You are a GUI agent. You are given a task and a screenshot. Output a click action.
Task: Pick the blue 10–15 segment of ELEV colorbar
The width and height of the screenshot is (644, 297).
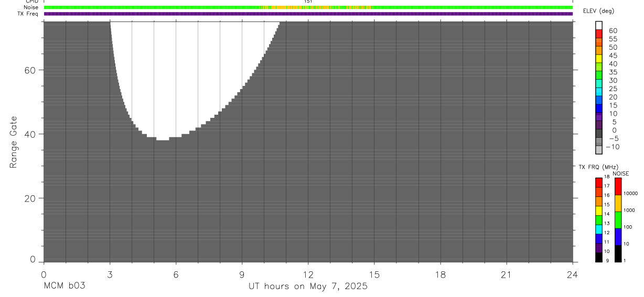coord(599,109)
